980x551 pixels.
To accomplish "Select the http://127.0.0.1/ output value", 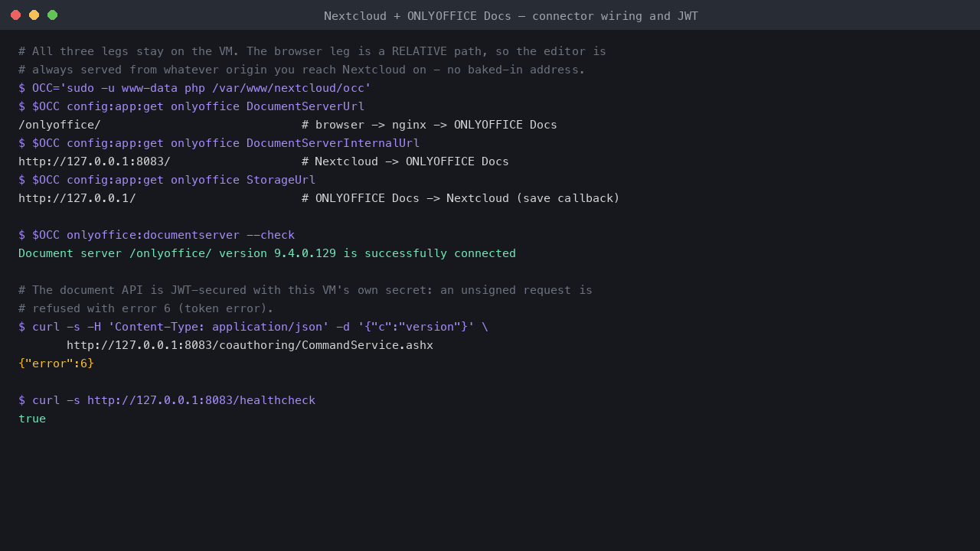I will pos(77,198).
